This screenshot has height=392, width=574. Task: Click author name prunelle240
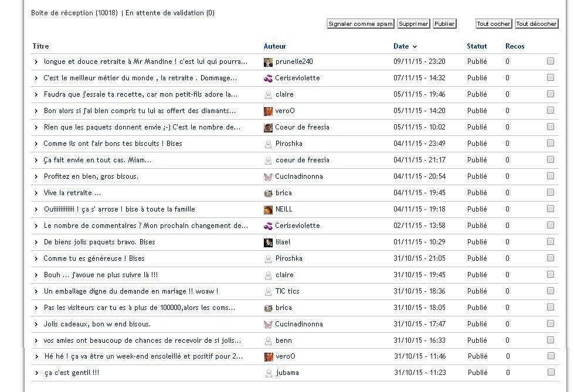coord(294,62)
